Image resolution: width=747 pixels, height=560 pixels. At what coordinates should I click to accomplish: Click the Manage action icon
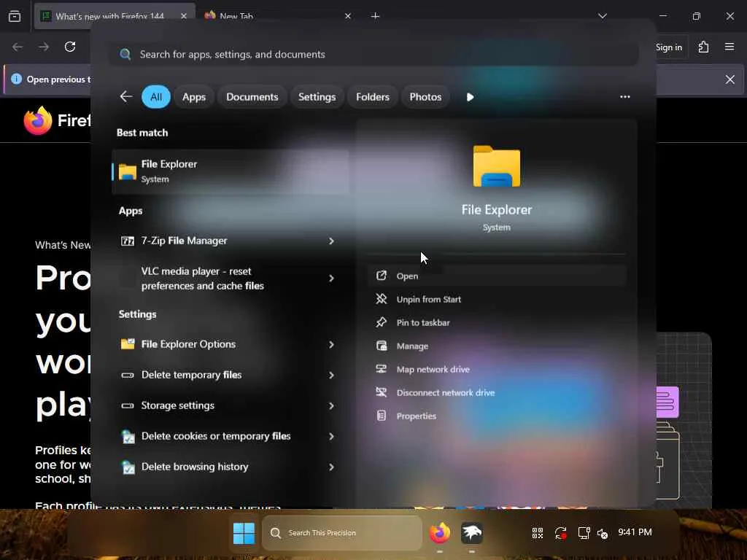pos(381,346)
